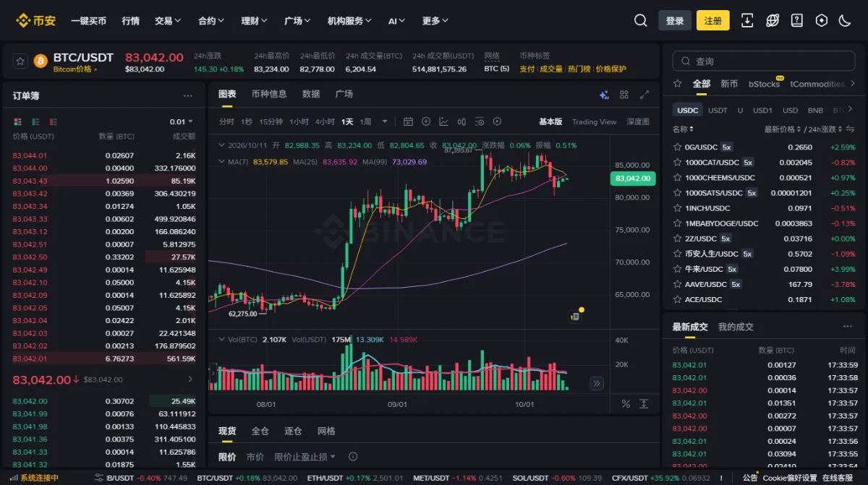Show combined buy and sell order book view
The image size is (868, 485).
pos(17,121)
